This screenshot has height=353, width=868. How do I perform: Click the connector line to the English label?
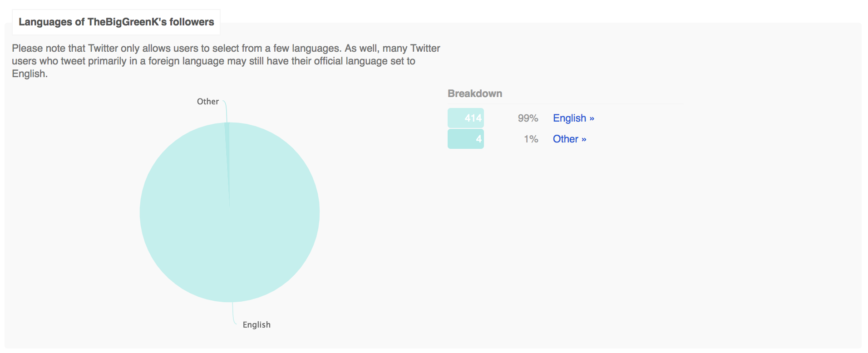coord(234,314)
